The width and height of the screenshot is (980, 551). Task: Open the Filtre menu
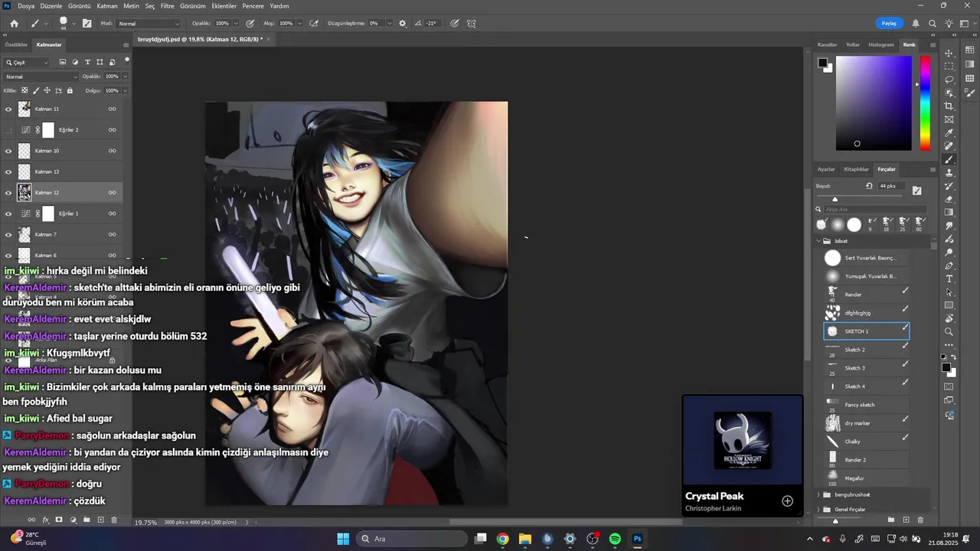point(167,6)
